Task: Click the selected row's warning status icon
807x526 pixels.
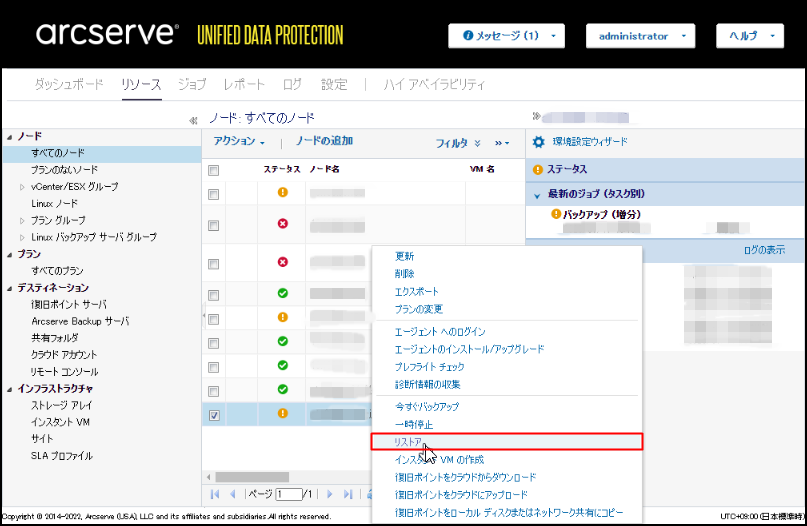Action: pyautogui.click(x=283, y=413)
